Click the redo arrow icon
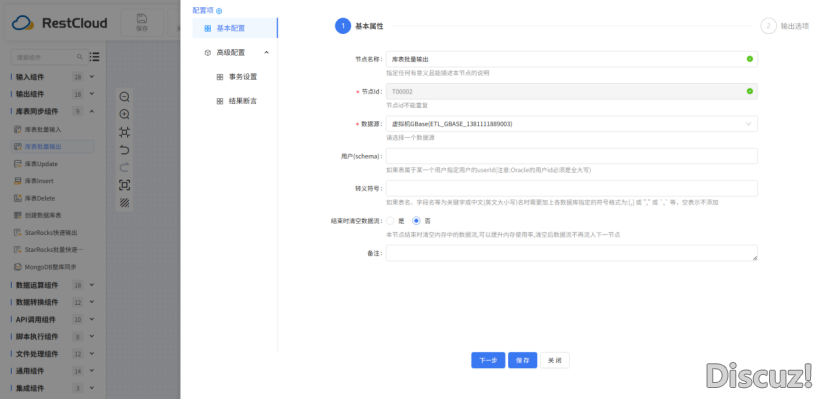Image resolution: width=829 pixels, height=400 pixels. pyautogui.click(x=125, y=168)
